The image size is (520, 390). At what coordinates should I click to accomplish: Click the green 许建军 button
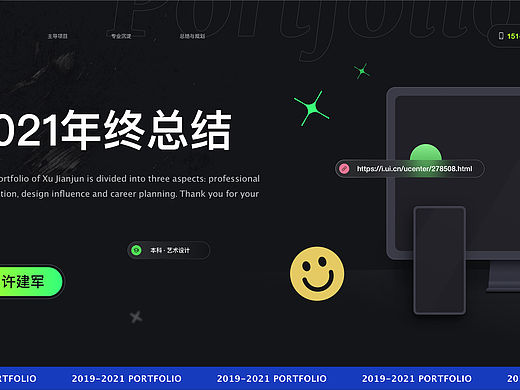point(31,281)
